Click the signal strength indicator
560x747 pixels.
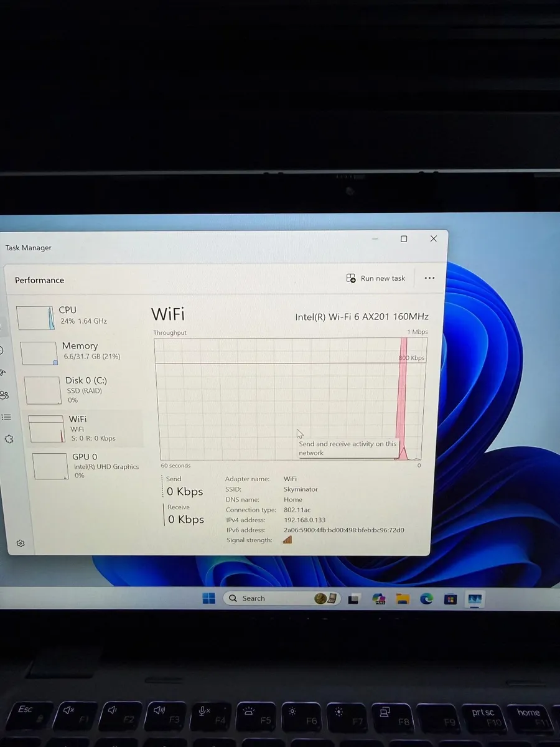point(287,540)
